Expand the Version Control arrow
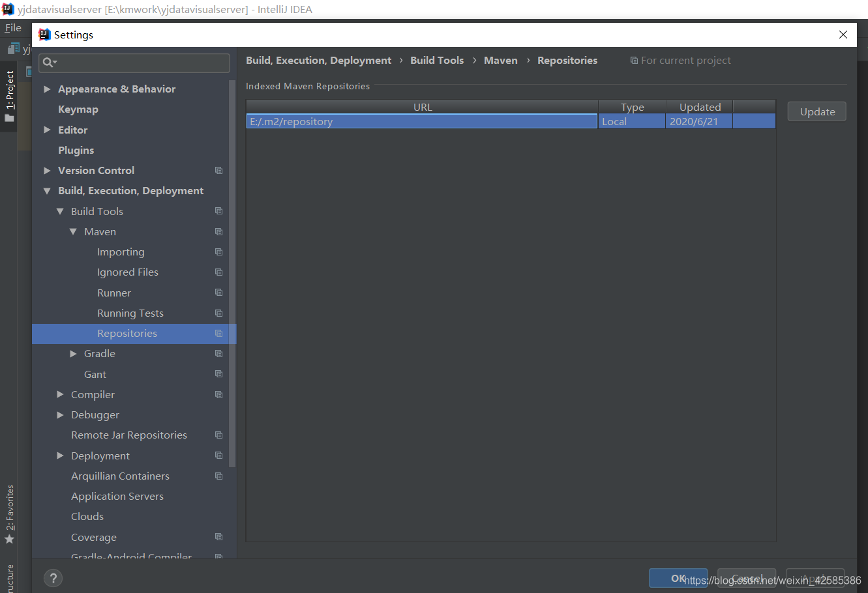 (47, 170)
